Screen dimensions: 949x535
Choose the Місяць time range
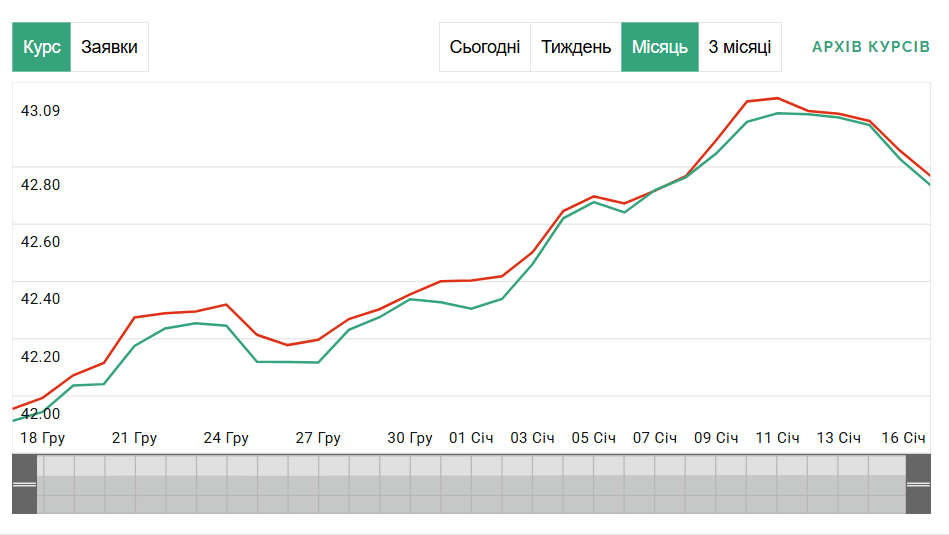[x=659, y=47]
